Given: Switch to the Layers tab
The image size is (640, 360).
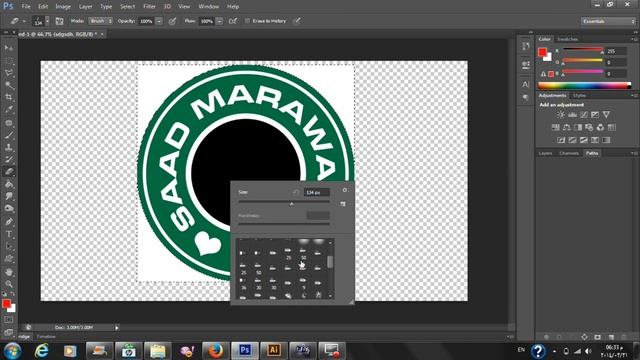Looking at the screenshot, I should [545, 153].
